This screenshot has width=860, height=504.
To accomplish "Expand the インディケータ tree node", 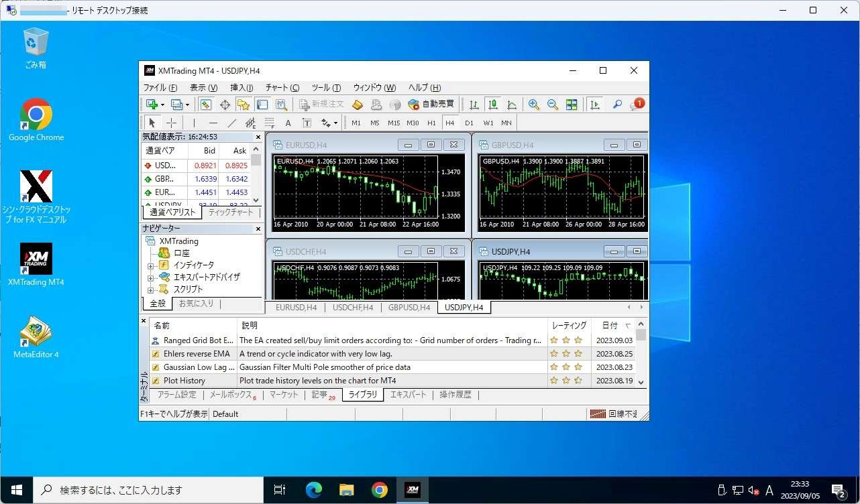I will pos(151,265).
